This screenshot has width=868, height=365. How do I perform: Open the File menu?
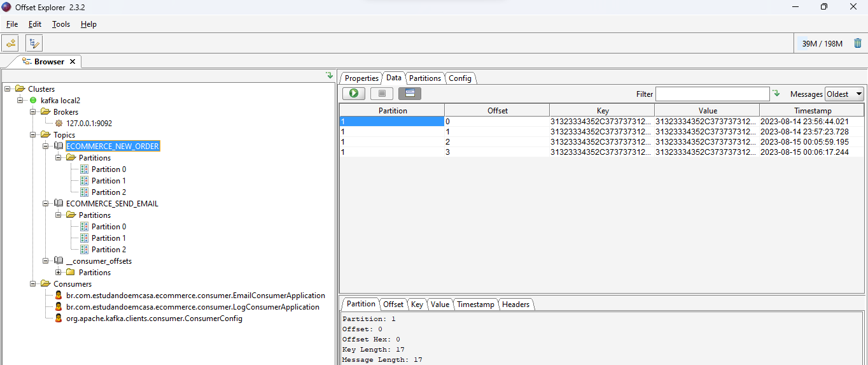point(12,24)
